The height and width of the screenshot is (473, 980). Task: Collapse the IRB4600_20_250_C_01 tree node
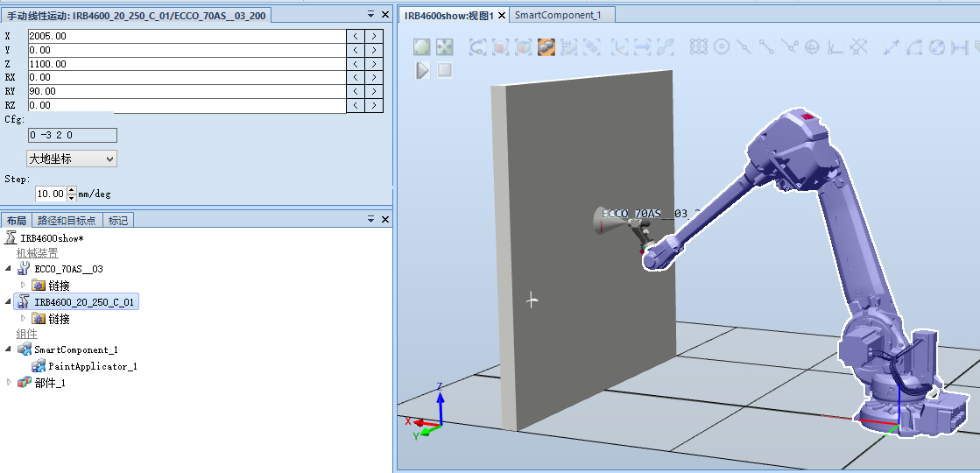(x=8, y=302)
